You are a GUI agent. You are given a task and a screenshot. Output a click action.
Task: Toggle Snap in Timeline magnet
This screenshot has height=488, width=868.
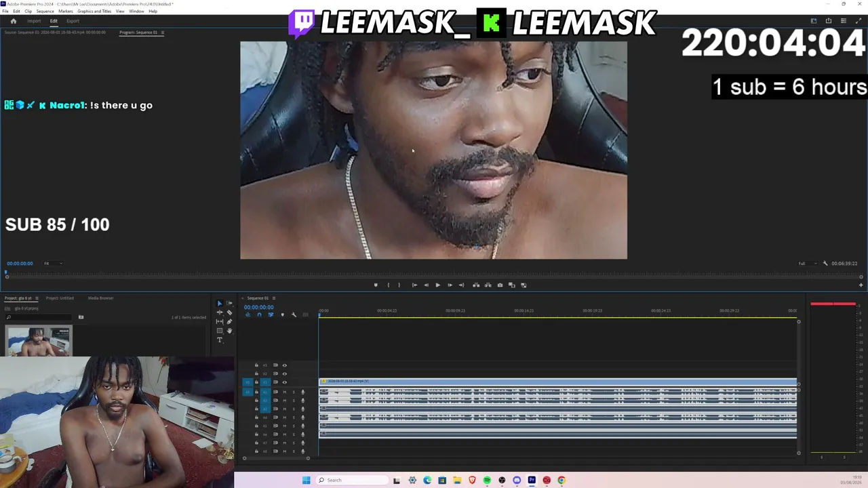click(x=259, y=314)
